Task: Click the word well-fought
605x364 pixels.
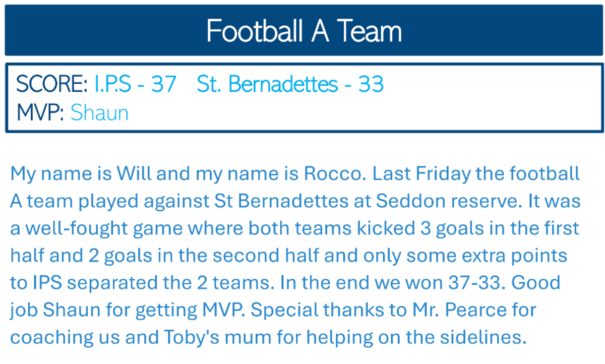Action: pyautogui.click(x=78, y=228)
